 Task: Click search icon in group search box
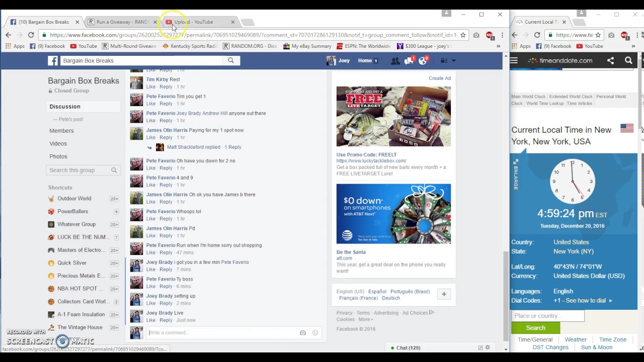pyautogui.click(x=114, y=170)
